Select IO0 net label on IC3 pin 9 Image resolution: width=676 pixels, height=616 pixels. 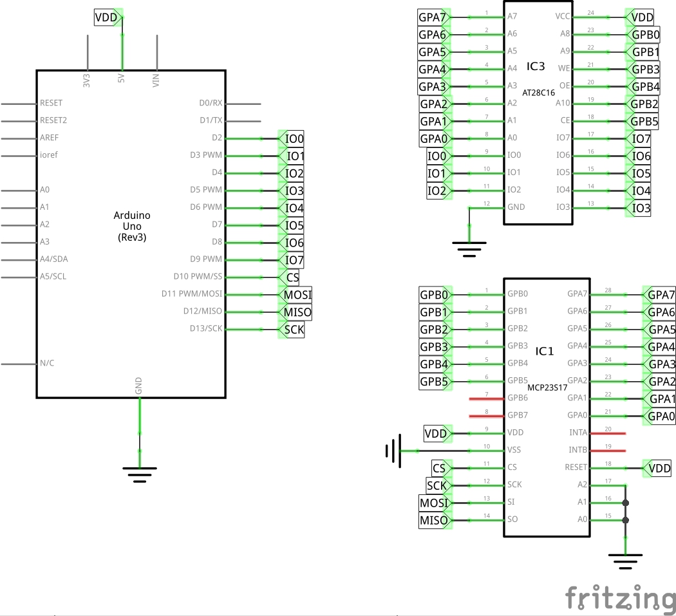439,156
